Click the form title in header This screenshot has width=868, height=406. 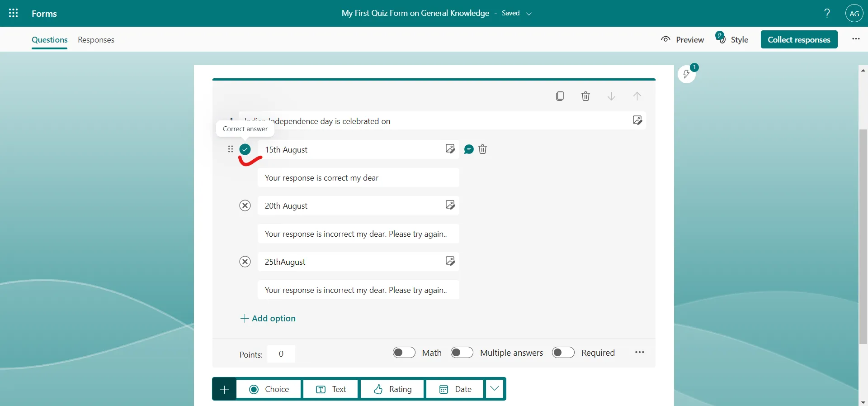pos(415,13)
